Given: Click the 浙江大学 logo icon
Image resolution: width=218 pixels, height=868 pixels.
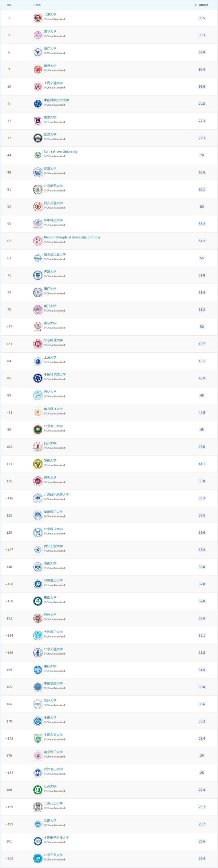Looking at the screenshot, I should (38, 52).
